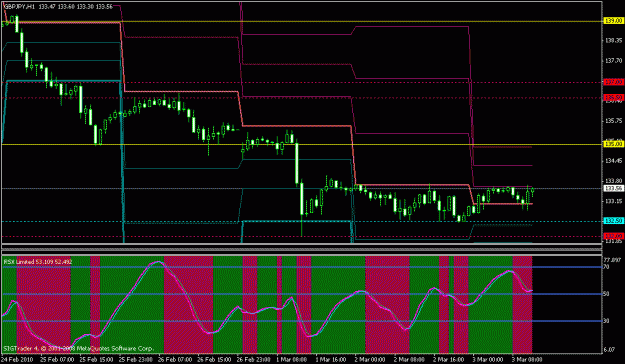The height and width of the screenshot is (364, 625).
Task: Click the current price 133.56 label
Action: (614, 188)
